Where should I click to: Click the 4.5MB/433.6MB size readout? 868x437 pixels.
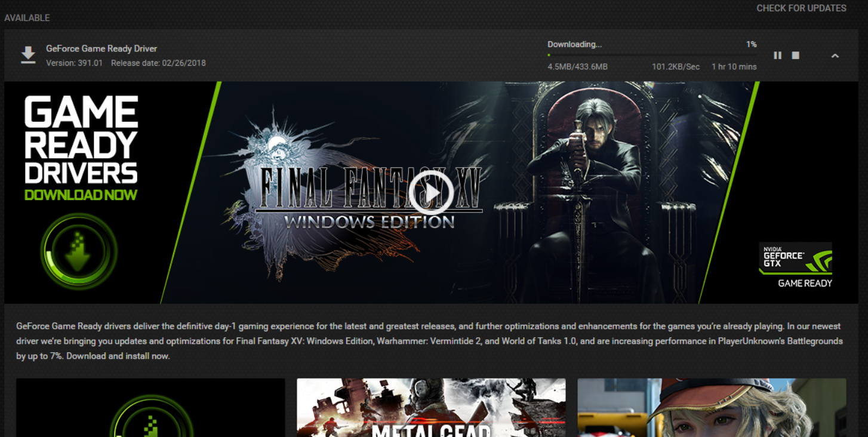(577, 67)
